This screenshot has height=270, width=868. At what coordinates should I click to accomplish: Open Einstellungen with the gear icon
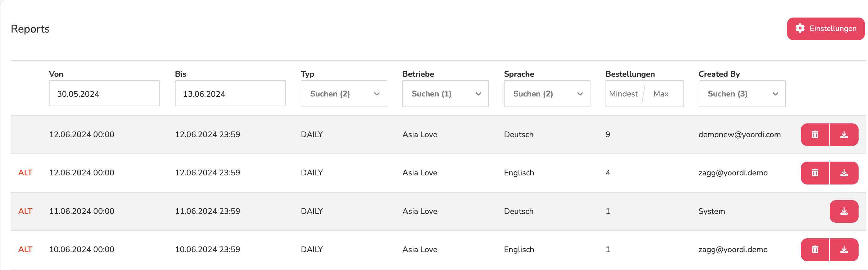(x=826, y=29)
